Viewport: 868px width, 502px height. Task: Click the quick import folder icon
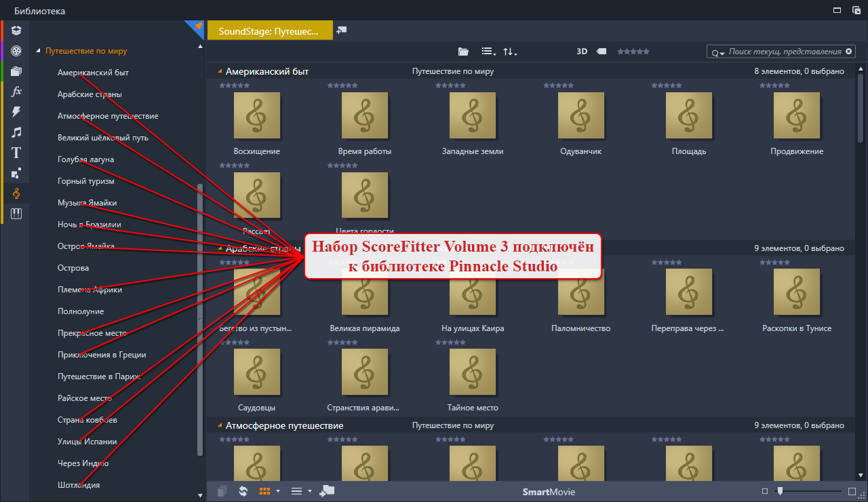[327, 490]
